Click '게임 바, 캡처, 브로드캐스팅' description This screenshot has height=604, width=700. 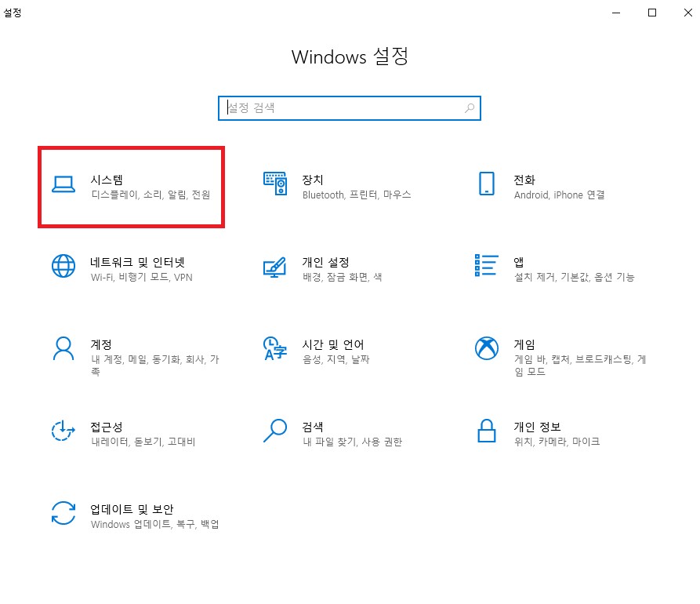[580, 366]
